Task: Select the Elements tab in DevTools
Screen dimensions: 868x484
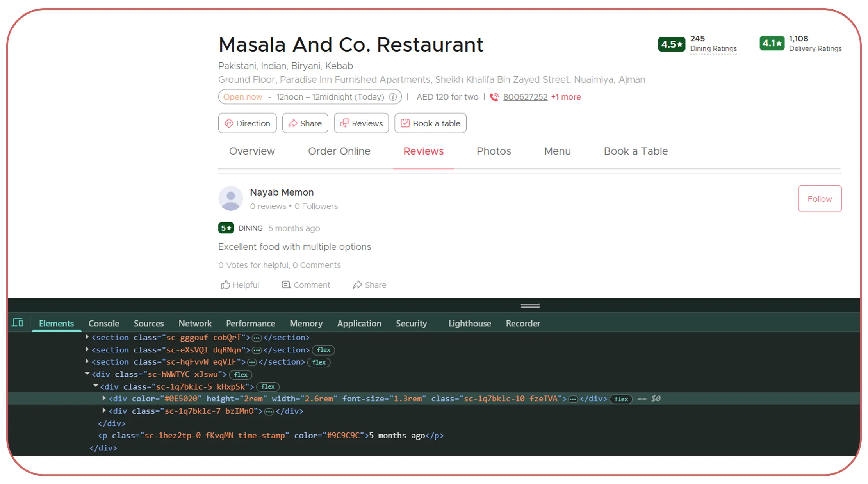Action: click(56, 324)
